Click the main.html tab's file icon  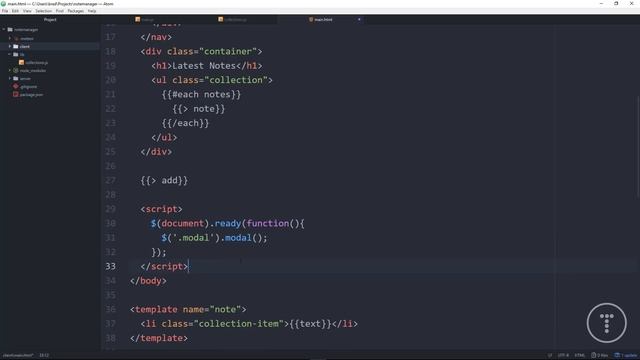[x=311, y=19]
